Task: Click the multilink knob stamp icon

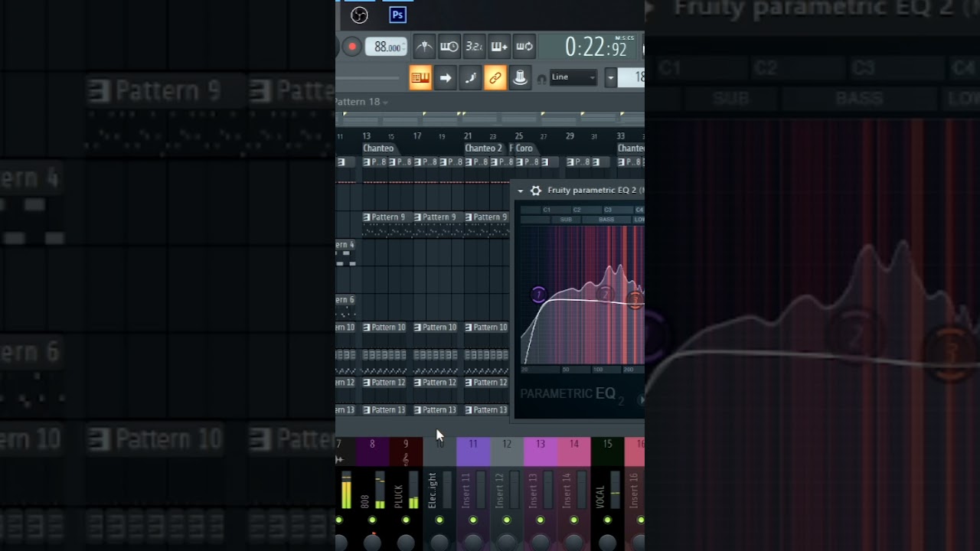Action: tap(520, 77)
